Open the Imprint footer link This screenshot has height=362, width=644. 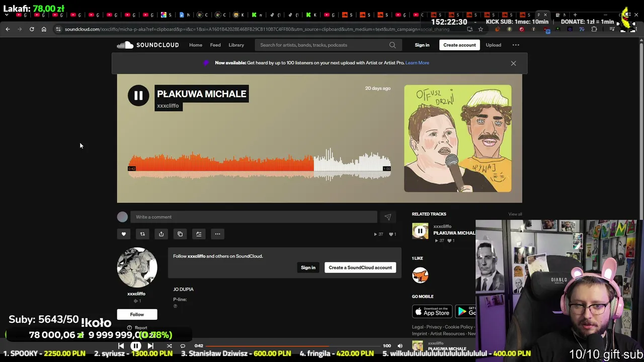pyautogui.click(x=420, y=334)
